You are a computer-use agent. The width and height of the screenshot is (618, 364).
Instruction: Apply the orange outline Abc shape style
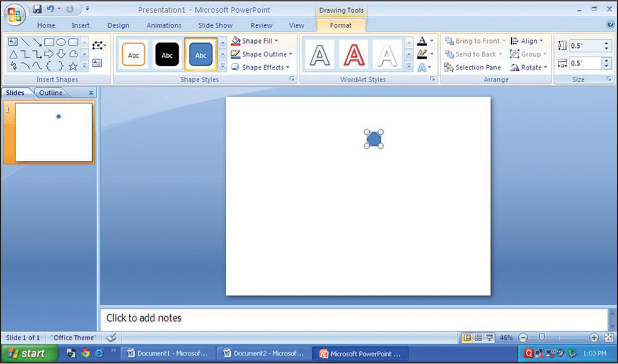point(133,55)
